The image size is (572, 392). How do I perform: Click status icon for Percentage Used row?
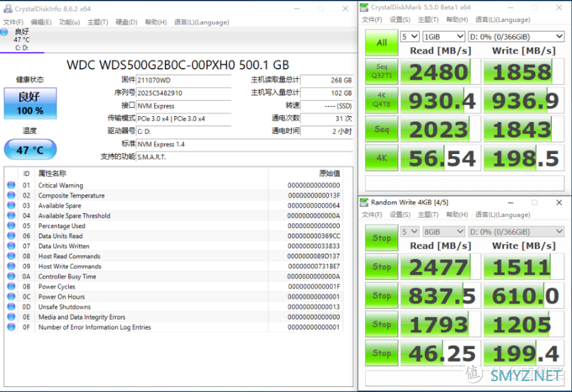[x=11, y=225]
